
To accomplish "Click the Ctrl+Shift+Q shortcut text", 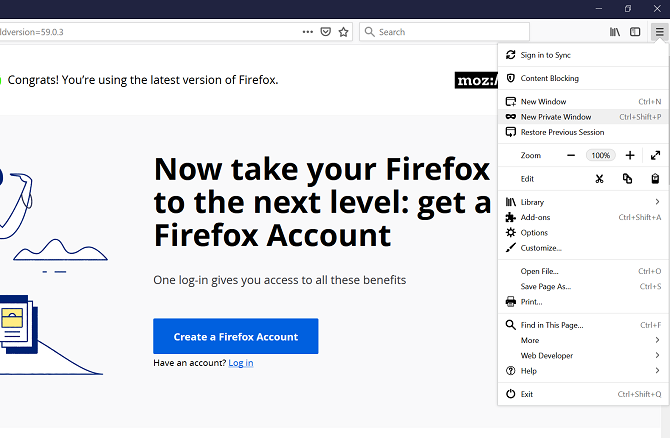I will tap(639, 394).
